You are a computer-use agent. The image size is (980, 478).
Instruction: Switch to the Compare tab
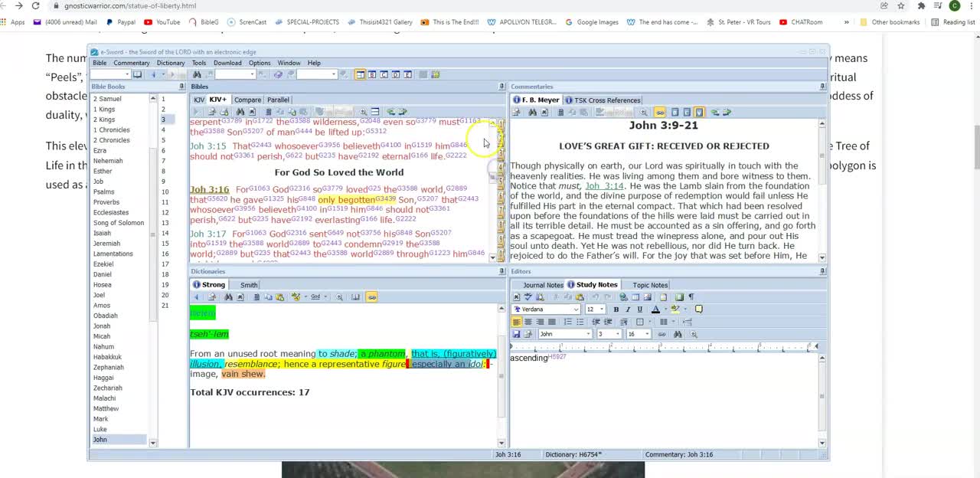tap(247, 100)
